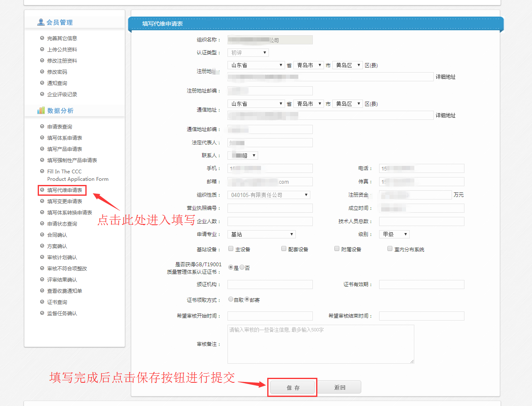Check the 主设备 checkbox
The height and width of the screenshot is (406, 532).
(x=231, y=249)
